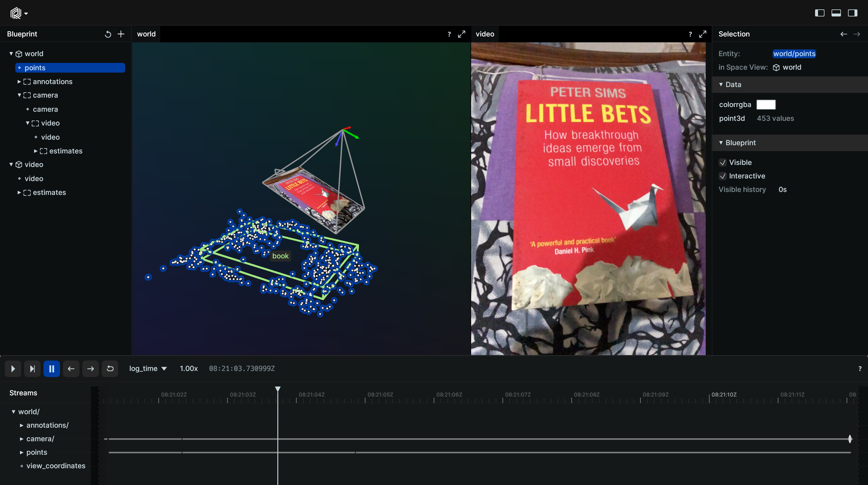
Task: Change playback speed 1.00x
Action: (x=189, y=369)
